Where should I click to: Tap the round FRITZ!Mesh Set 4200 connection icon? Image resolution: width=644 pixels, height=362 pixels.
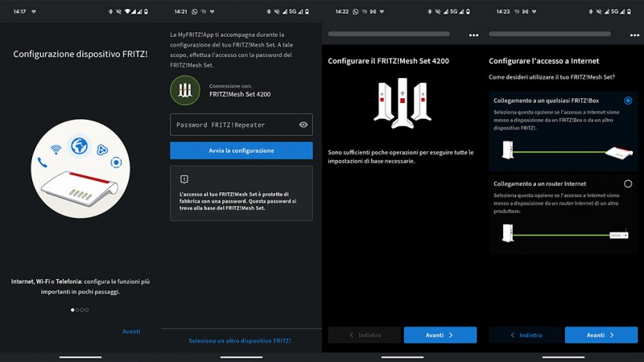(184, 90)
